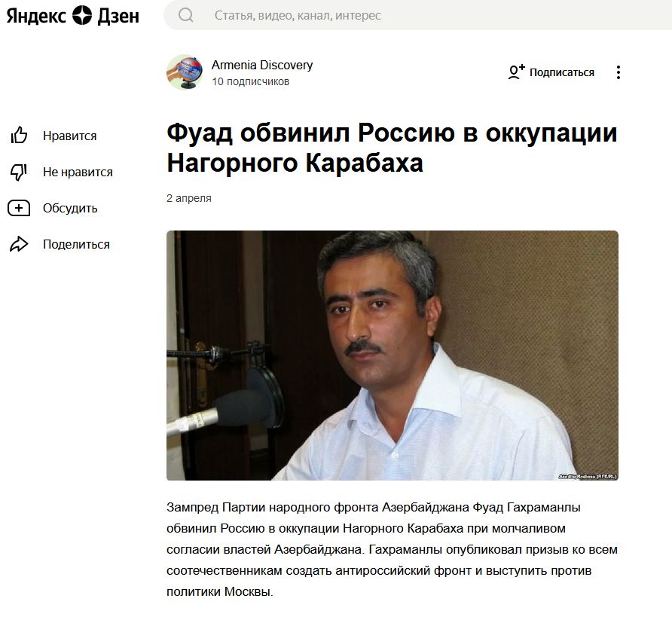Select the Обсудить discuss option
Screen dimensions: 672x629
[x=70, y=208]
